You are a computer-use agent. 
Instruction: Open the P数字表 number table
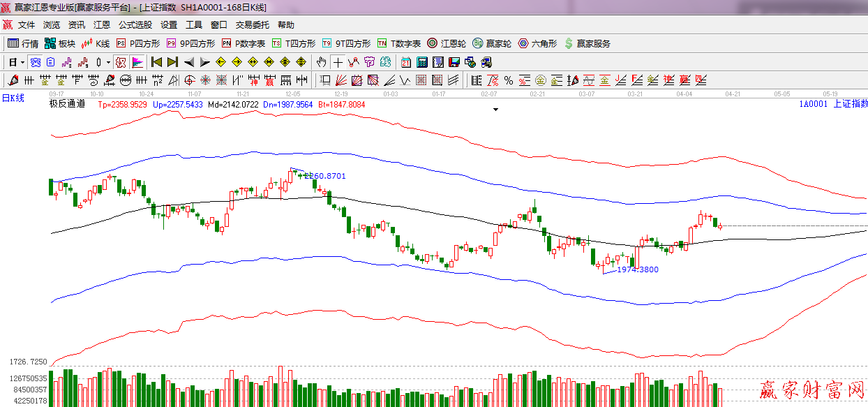point(237,43)
